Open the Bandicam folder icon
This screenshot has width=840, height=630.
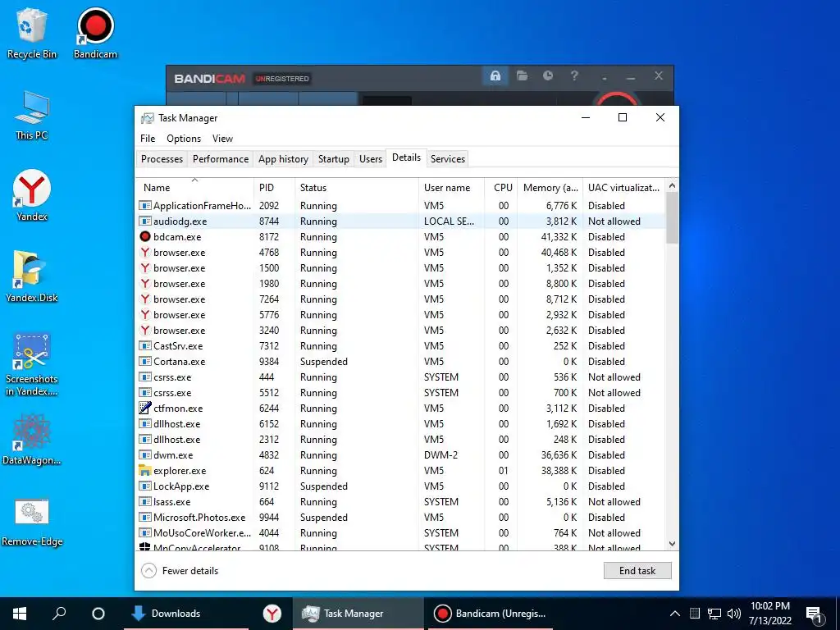522,76
